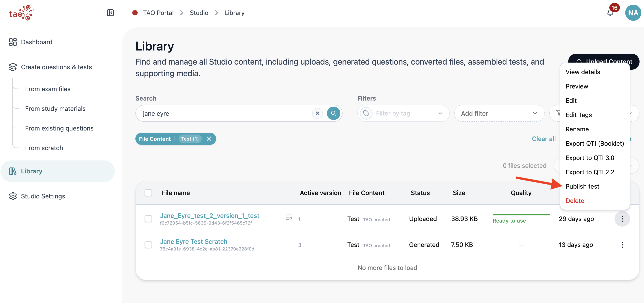Click the red TAO Portal dot icon
The image size is (644, 303).
[135, 13]
